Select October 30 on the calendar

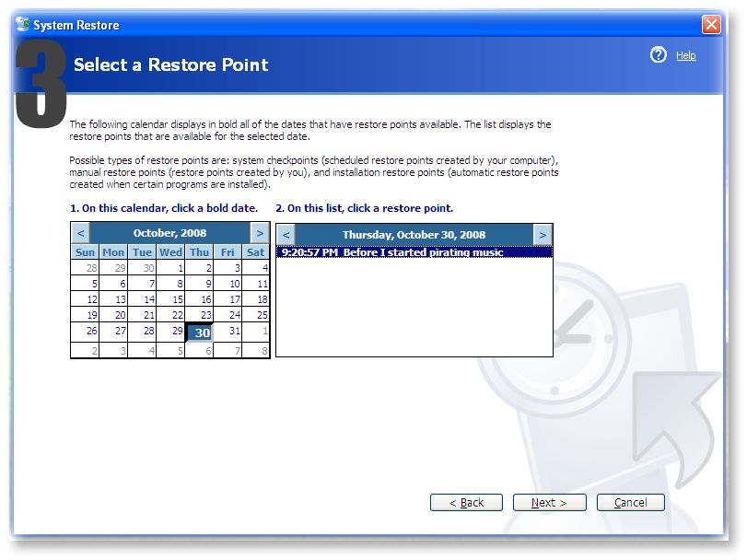tap(200, 332)
